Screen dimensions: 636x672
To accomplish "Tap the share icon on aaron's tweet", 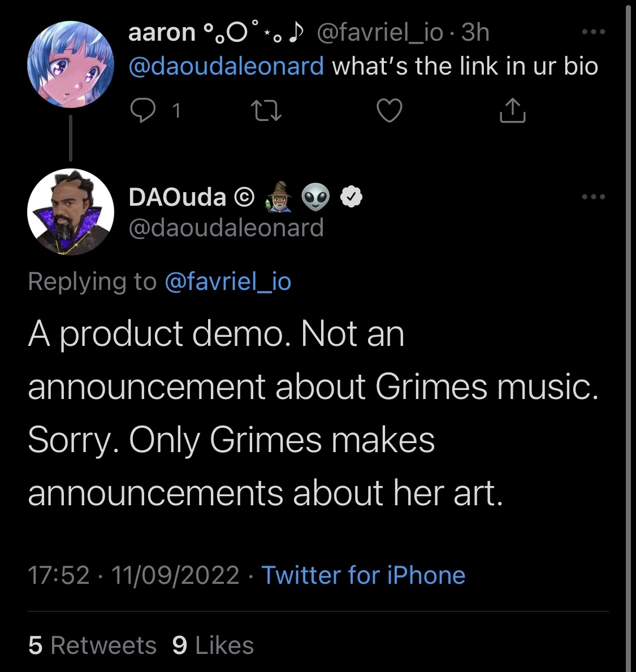I will pos(512,110).
